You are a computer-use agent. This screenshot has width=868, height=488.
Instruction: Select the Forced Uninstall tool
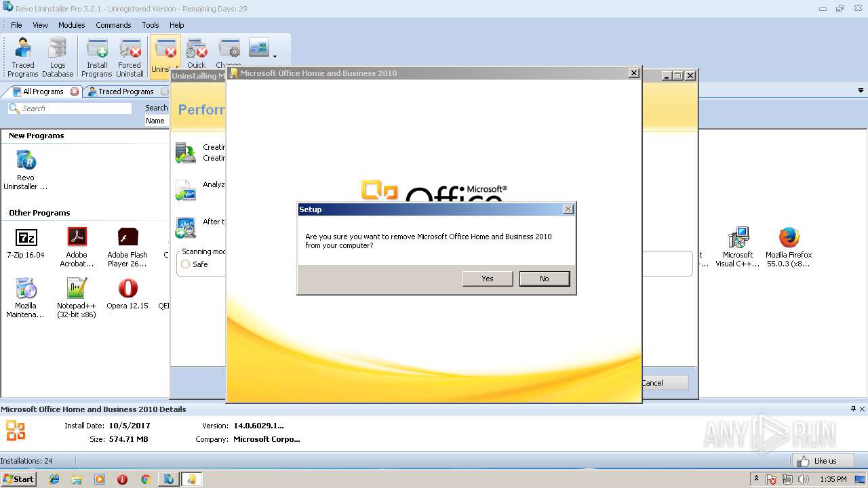[130, 58]
